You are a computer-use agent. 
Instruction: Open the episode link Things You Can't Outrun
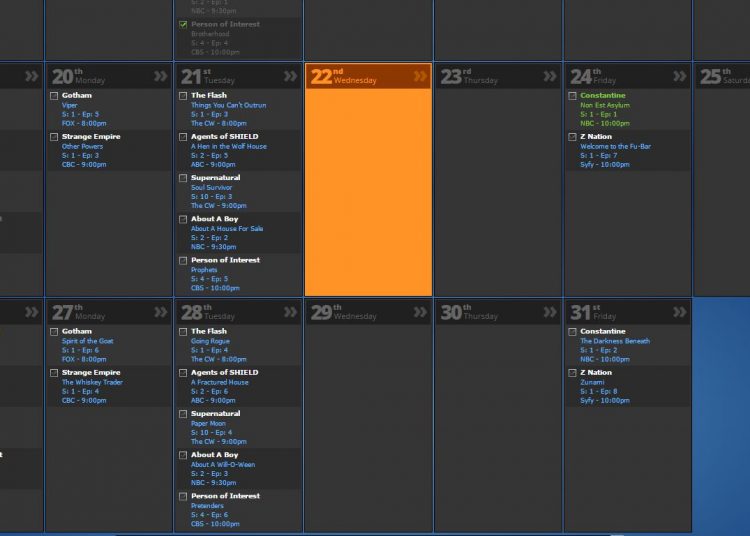228,105
